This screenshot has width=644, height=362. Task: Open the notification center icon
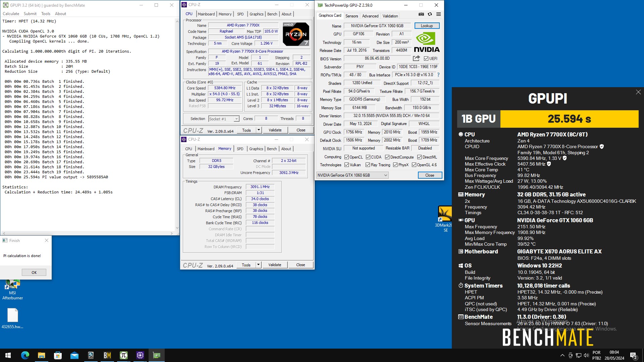(634, 356)
